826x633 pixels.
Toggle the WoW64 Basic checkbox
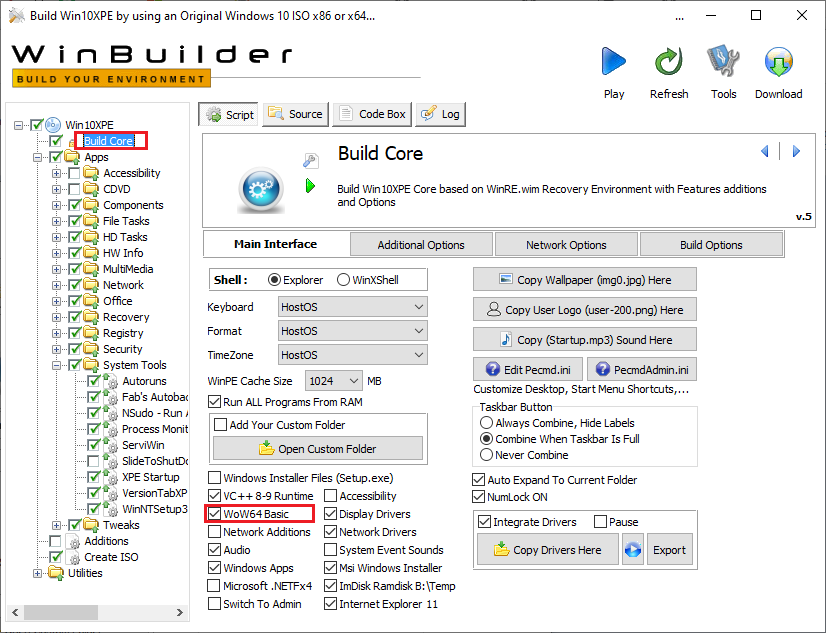click(x=214, y=513)
